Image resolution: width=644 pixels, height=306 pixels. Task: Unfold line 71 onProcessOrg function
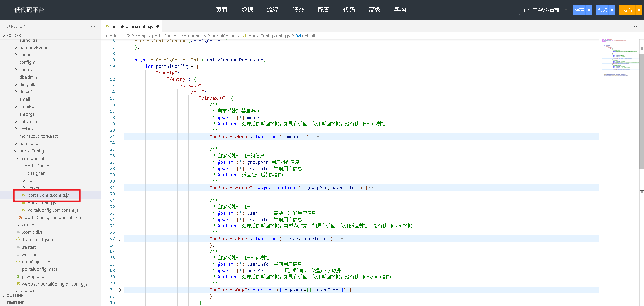point(120,290)
